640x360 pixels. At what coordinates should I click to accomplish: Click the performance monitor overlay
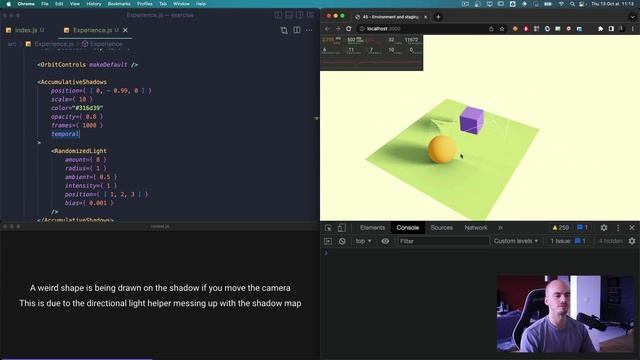point(372,53)
